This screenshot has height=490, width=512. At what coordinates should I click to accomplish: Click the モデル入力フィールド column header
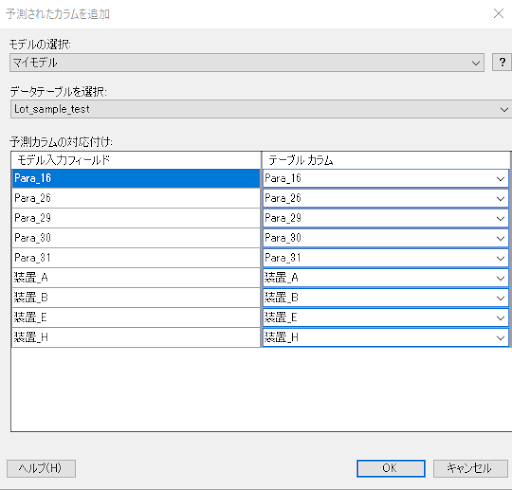(136, 160)
